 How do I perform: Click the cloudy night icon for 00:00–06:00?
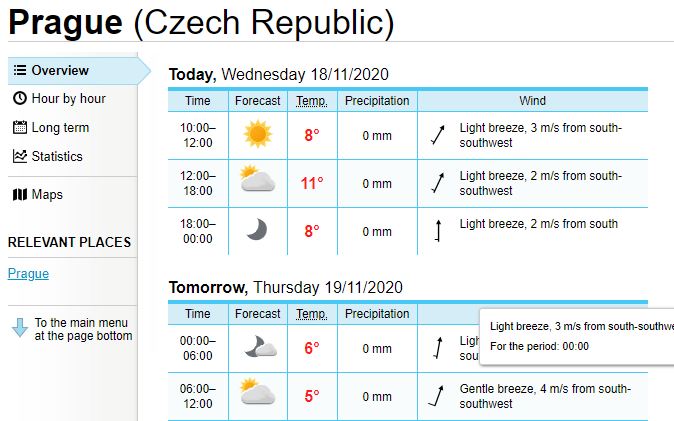[260, 347]
